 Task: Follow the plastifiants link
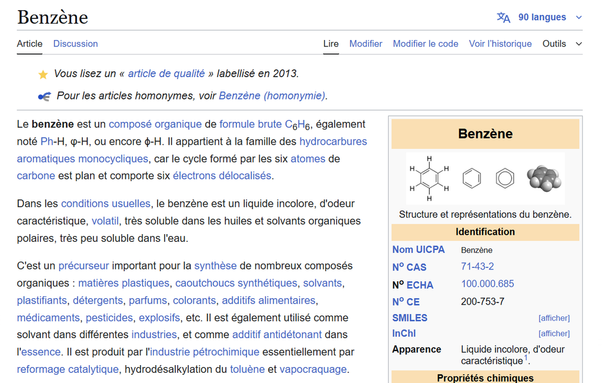point(42,300)
